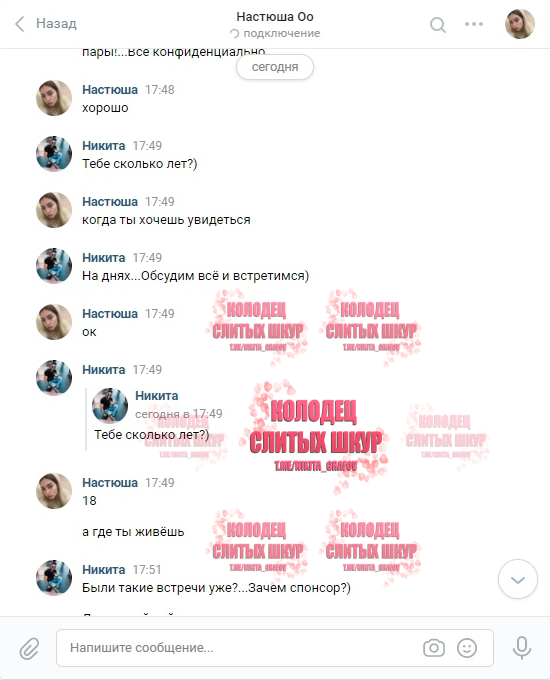Click the paperclip attachment icon

(x=29, y=648)
